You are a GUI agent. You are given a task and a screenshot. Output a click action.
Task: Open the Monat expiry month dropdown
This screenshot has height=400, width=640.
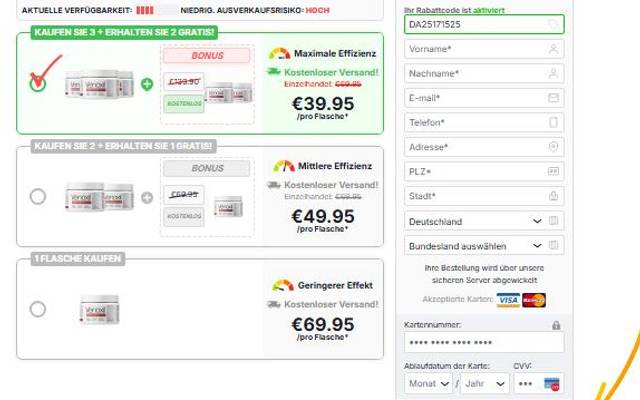coord(427,383)
